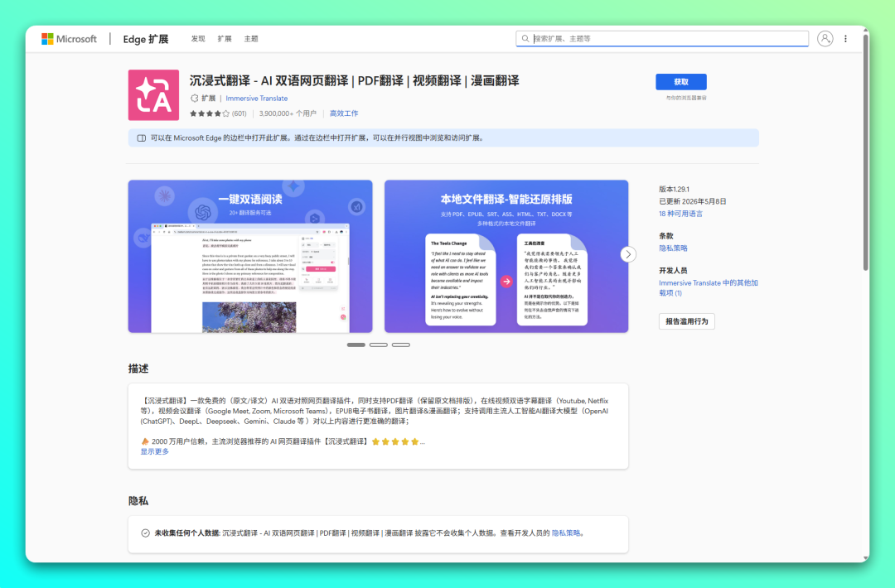Click the 版本1.29.1 version text
Screen dimensions: 895x588
point(674,190)
